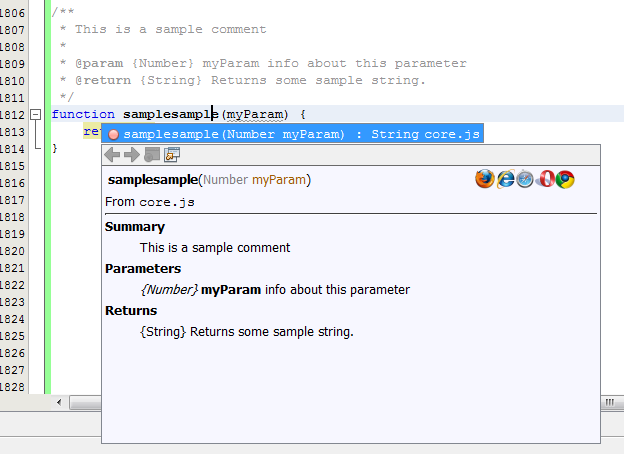Click the Internet Explorer compatibility icon
This screenshot has width=624, height=454.
click(506, 179)
